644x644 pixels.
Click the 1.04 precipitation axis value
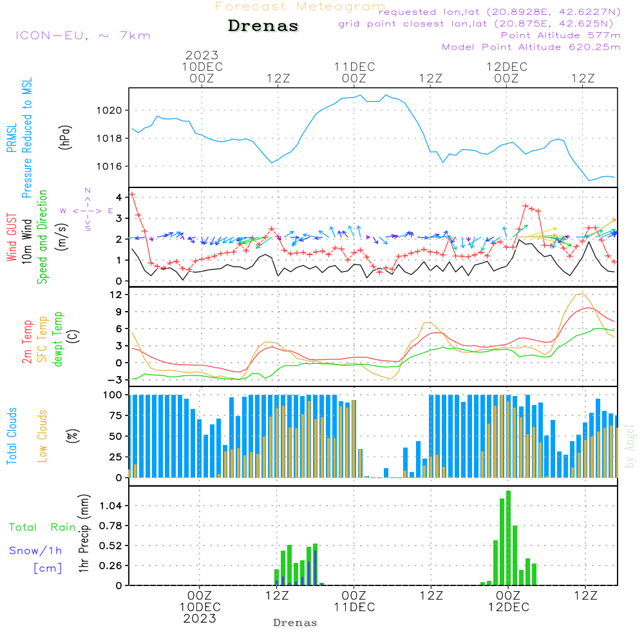[x=111, y=506]
